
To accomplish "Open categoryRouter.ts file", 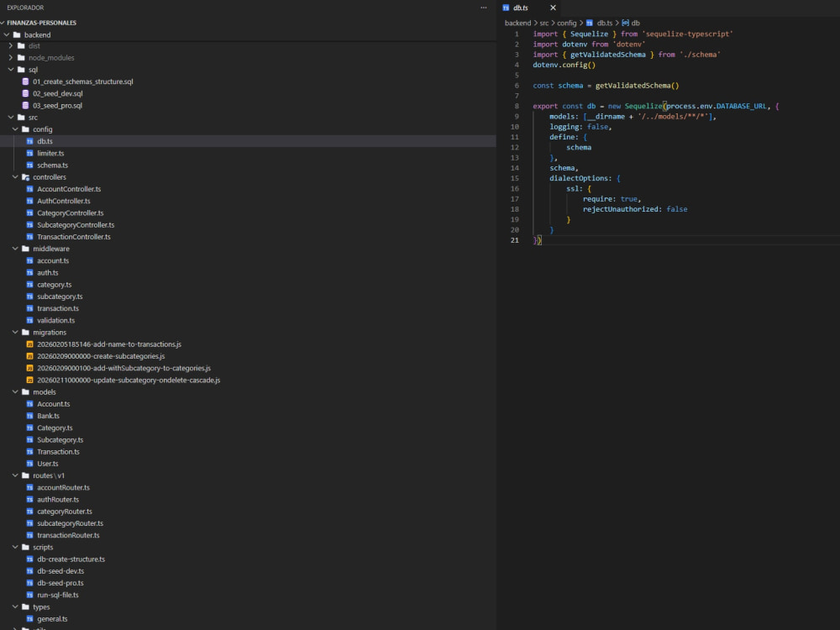I will coord(65,512).
